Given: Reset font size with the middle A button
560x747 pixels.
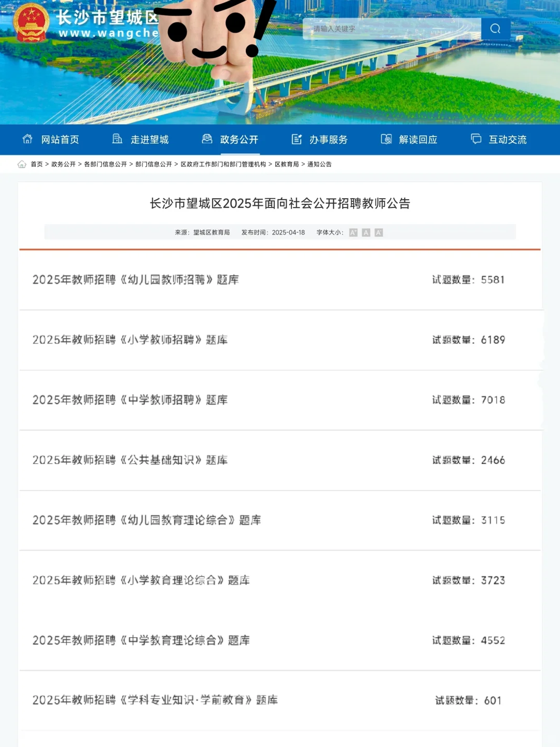Looking at the screenshot, I should tap(366, 232).
